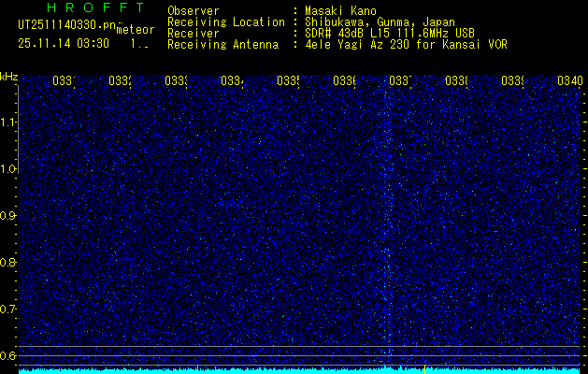This screenshot has height=374, width=588.
Task: Click time marker 0334
Action: click(232, 80)
